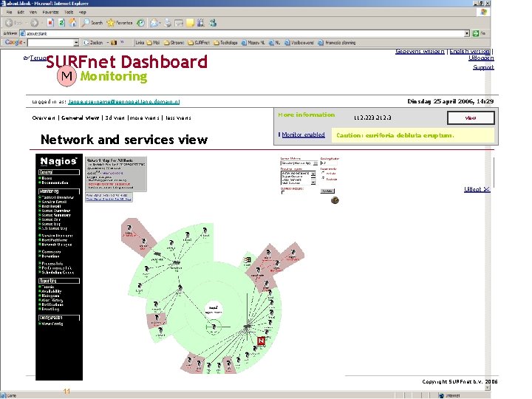This screenshot has width=532, height=399.
Task: Click the page vertical scrollbar down arrow
Action: coord(488,387)
